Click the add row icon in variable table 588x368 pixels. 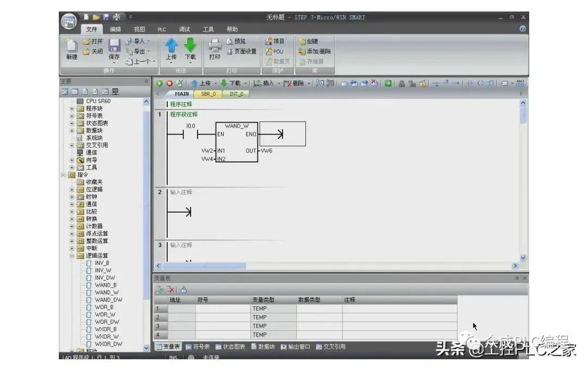[x=160, y=289]
